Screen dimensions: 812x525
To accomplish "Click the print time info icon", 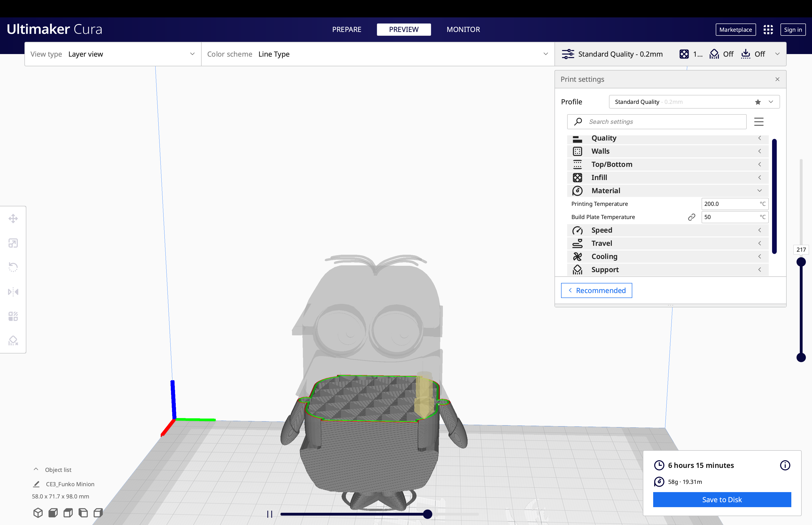I will click(x=785, y=465).
